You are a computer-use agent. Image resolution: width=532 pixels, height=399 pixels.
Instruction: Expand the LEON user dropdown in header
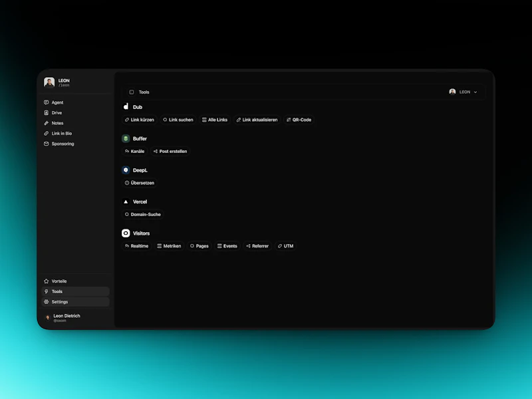[463, 92]
